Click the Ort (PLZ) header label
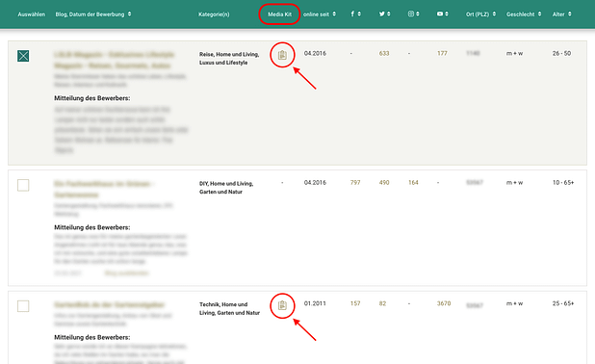The image size is (595, 364). coord(478,14)
